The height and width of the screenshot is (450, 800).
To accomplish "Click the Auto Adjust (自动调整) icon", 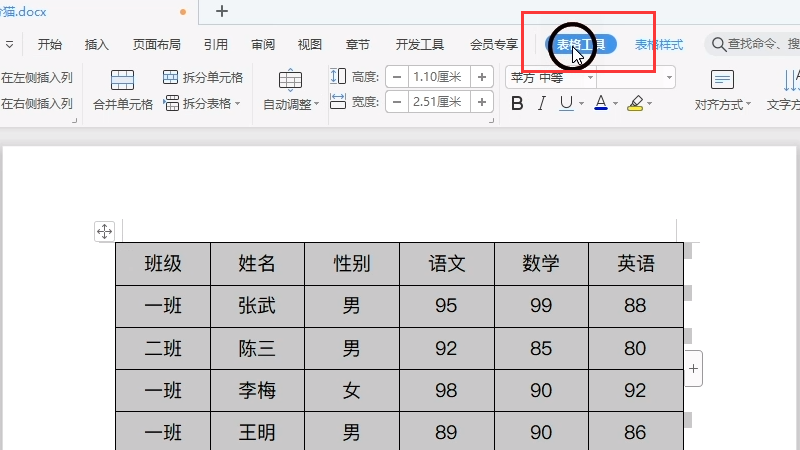I will (290, 81).
